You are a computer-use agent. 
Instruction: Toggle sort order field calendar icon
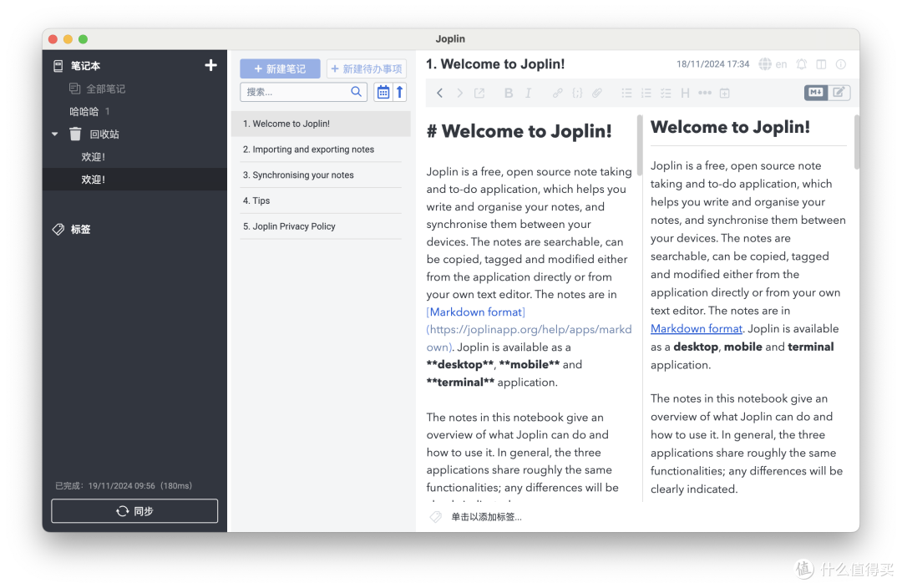[383, 92]
